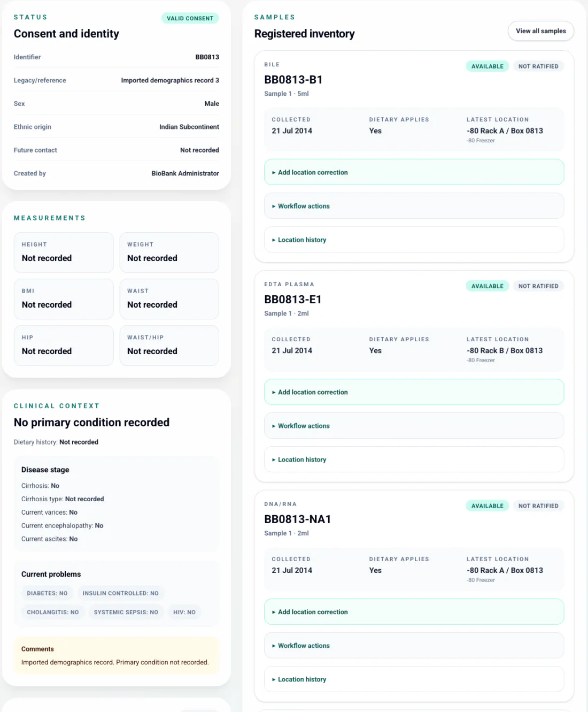Click the WAIST/HIP measurement card

tap(169, 346)
